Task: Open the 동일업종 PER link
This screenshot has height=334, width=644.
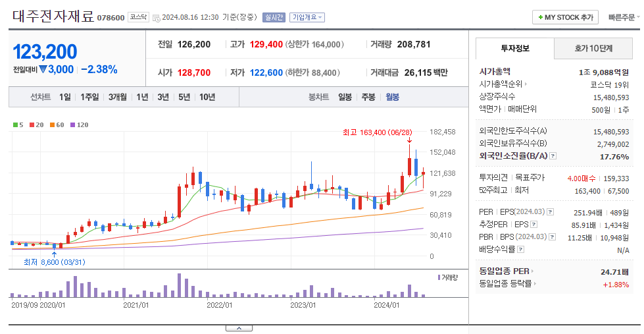Action: click(x=507, y=271)
